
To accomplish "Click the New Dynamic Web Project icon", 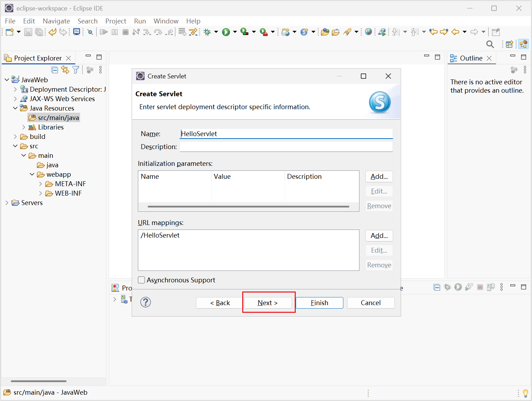I will 286,32.
